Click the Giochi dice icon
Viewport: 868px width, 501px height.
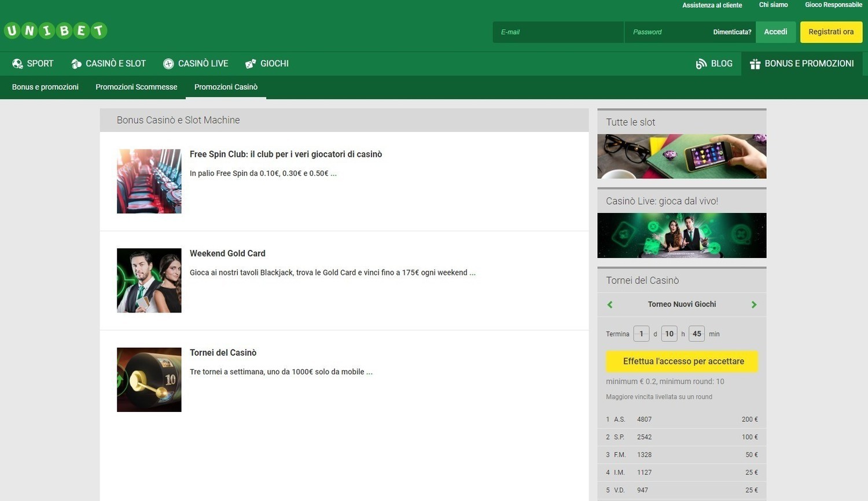[251, 64]
